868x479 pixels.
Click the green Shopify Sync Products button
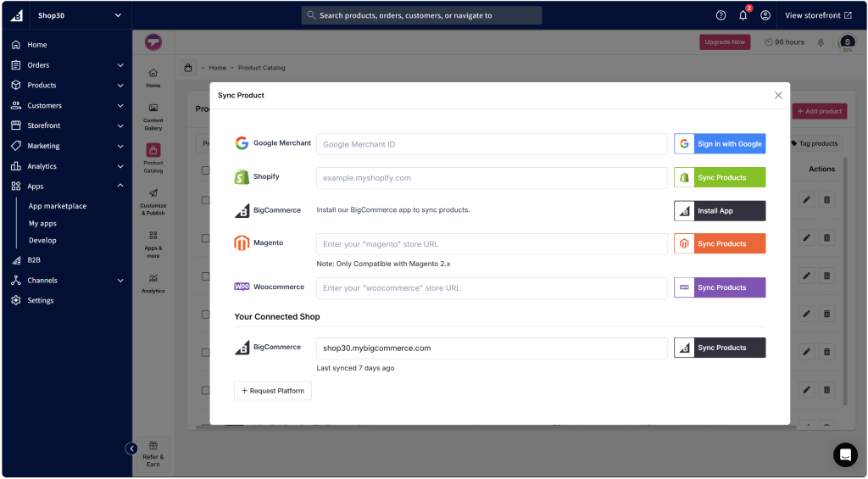(x=720, y=178)
